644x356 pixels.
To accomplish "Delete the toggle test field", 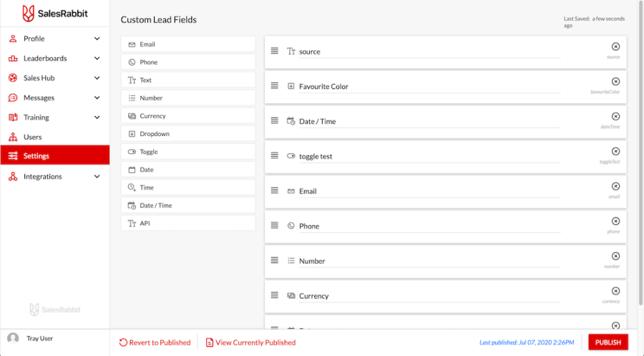I will pos(615,151).
